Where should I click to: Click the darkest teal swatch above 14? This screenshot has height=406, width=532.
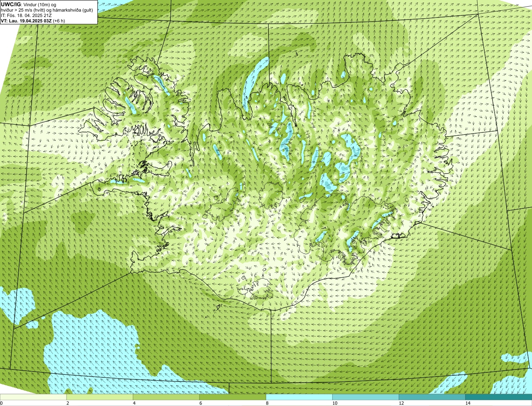coord(499,397)
